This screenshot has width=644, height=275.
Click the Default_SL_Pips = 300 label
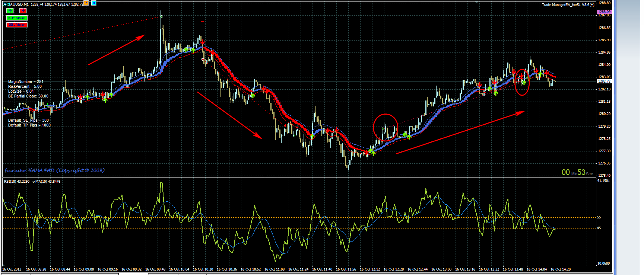28,120
